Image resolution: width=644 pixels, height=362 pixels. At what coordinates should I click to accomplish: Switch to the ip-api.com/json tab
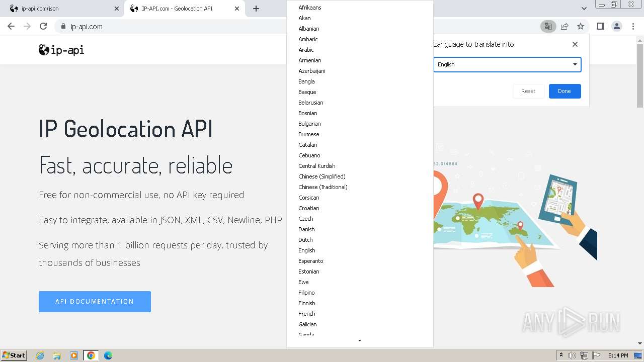coord(62,9)
